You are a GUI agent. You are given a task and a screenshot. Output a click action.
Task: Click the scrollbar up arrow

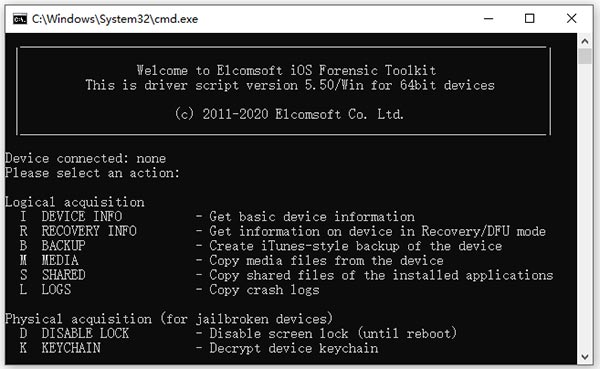pos(585,41)
